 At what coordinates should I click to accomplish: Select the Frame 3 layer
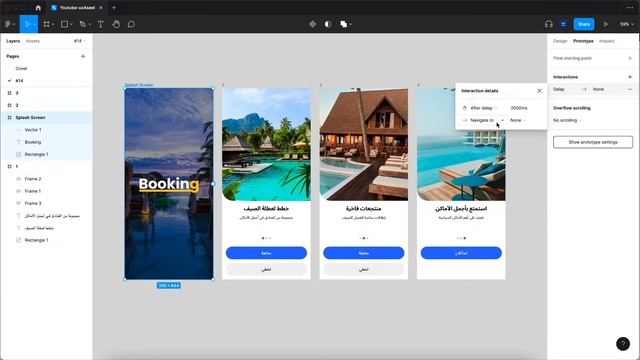[x=46, y=203]
